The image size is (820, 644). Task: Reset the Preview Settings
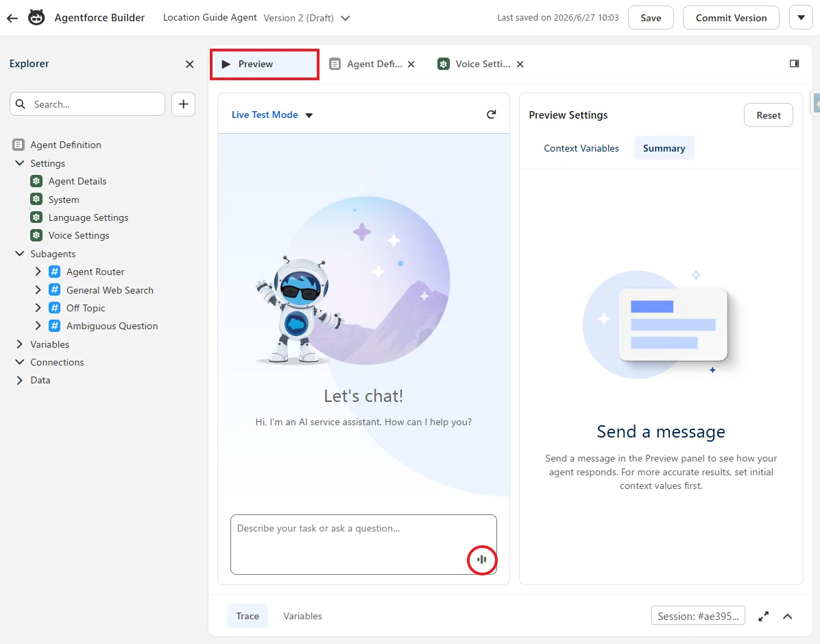pos(768,115)
